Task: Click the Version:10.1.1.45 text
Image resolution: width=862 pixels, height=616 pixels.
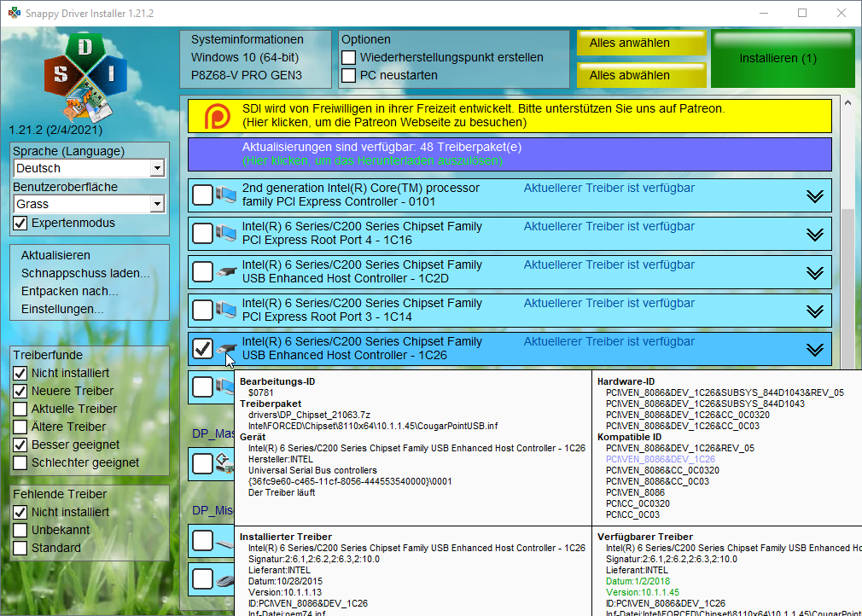Action: pyautogui.click(x=643, y=592)
